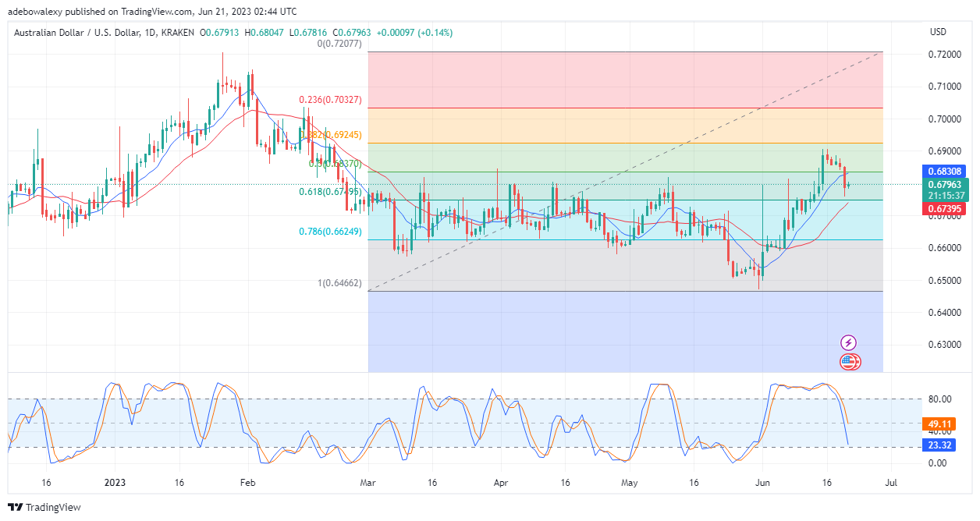The height and width of the screenshot is (521, 980).
Task: Click the 2023 label on time axis
Action: click(x=115, y=483)
